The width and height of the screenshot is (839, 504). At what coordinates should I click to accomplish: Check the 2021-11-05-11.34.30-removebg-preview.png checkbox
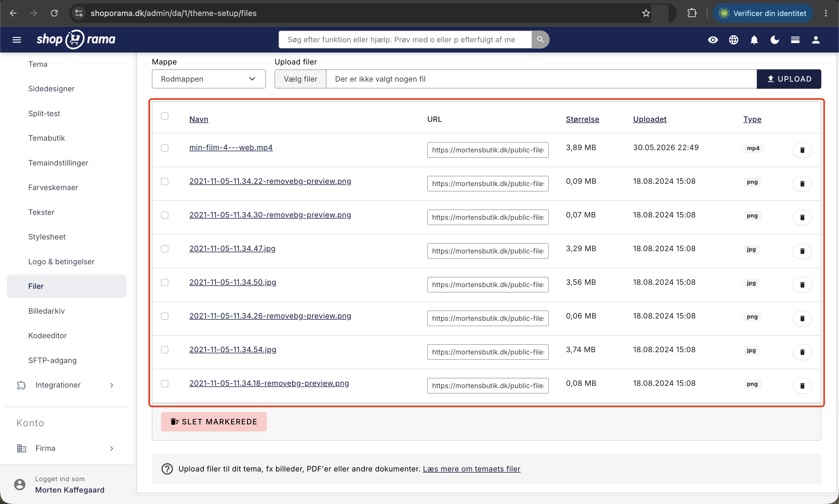coord(165,215)
